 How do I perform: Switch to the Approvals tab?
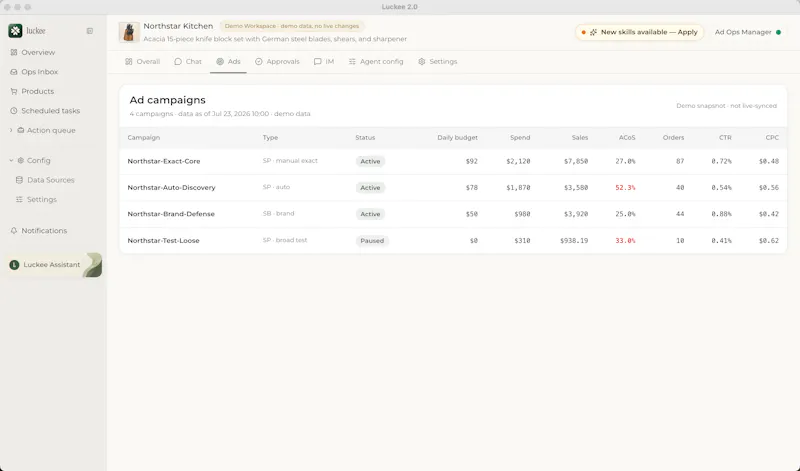click(x=278, y=62)
